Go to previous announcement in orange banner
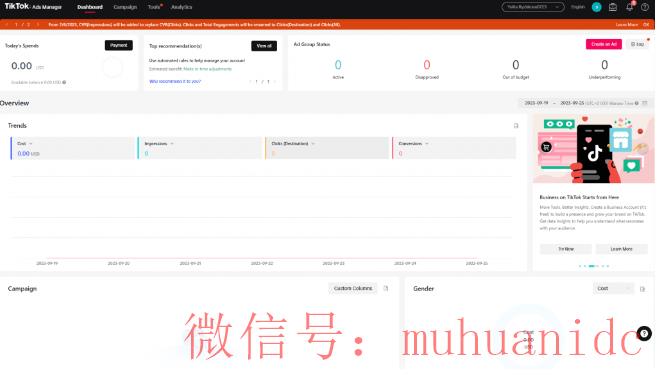Screen dimensions: 657x376 click(7, 25)
